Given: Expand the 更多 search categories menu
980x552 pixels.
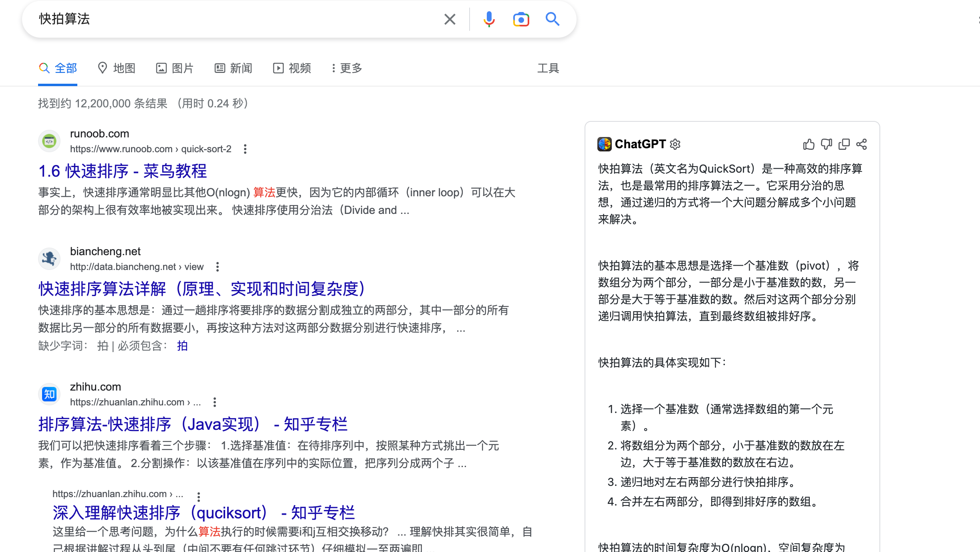Looking at the screenshot, I should (x=347, y=68).
